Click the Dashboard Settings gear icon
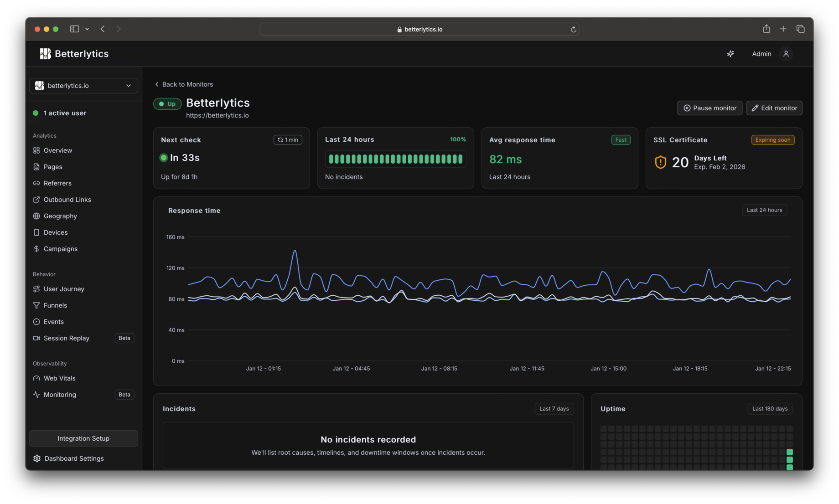Screen dimensions: 839x504 point(37,458)
